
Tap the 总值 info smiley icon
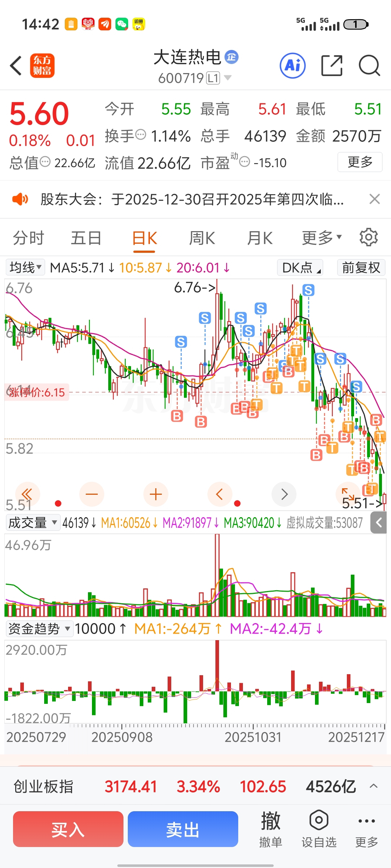click(45, 162)
